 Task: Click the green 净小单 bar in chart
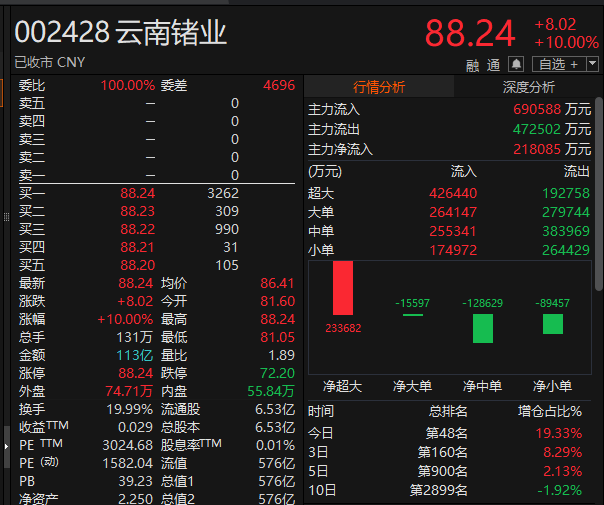tap(553, 324)
